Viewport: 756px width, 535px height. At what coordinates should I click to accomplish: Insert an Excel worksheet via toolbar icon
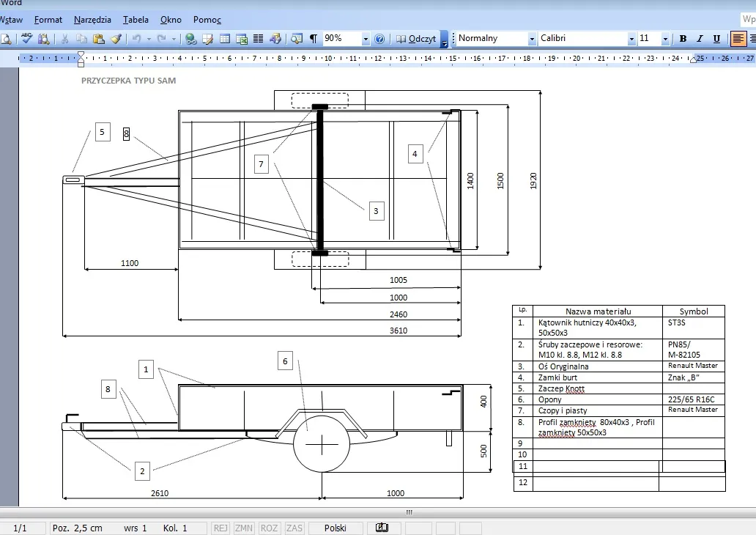pyautogui.click(x=242, y=39)
